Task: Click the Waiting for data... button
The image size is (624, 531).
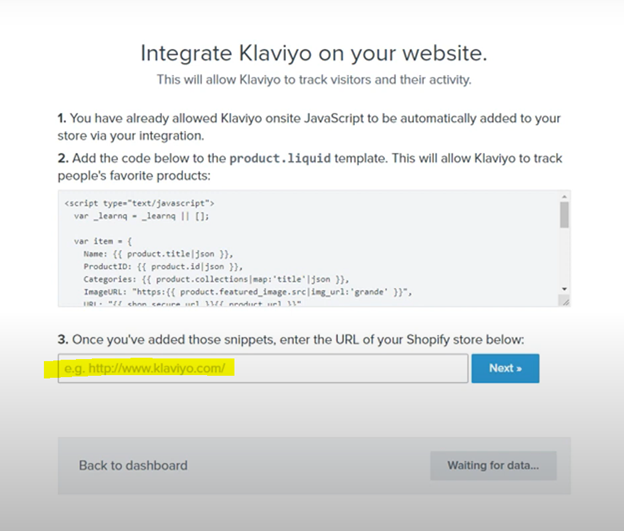Action: pyautogui.click(x=493, y=465)
